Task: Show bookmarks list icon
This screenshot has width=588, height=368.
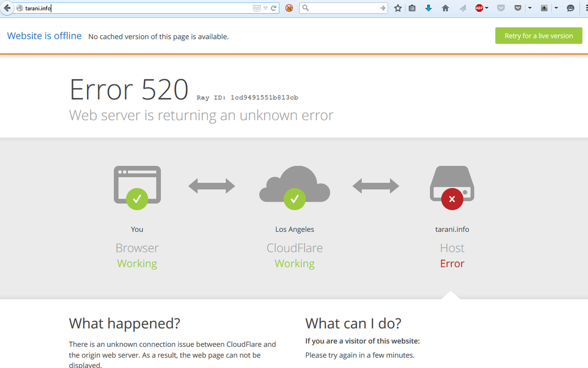Action: (413, 8)
